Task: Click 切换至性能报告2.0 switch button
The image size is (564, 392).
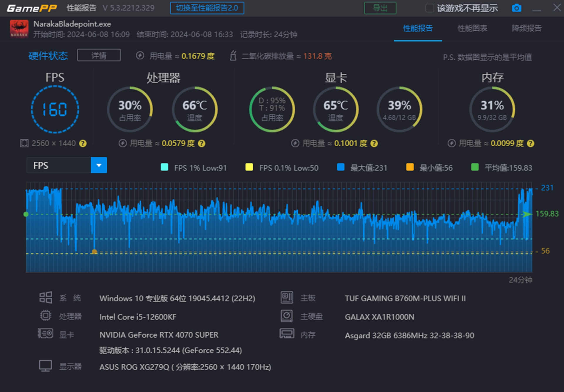Action: point(207,8)
